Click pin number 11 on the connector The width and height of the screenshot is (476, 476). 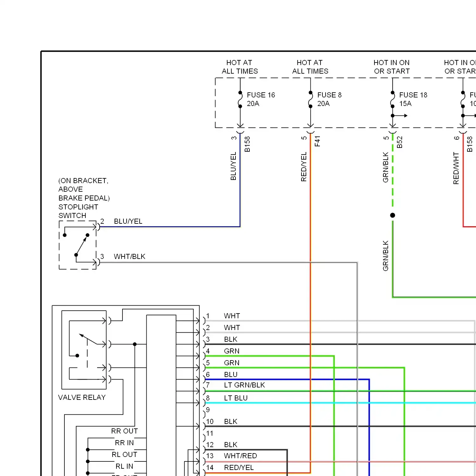[x=210, y=433]
